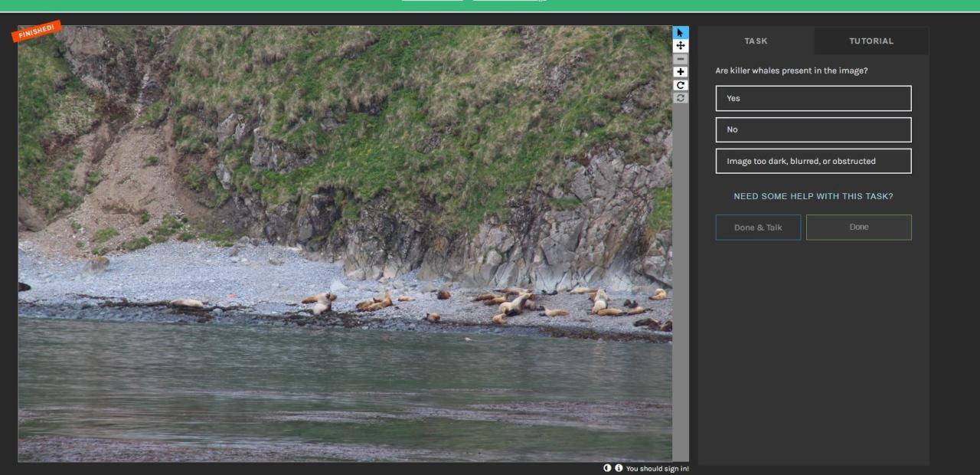Answer Yes for killer whales present
The height and width of the screenshot is (475, 980).
[813, 98]
